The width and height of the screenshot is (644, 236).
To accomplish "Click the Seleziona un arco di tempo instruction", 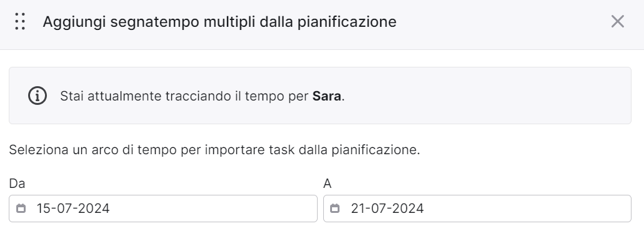I will coord(214,150).
